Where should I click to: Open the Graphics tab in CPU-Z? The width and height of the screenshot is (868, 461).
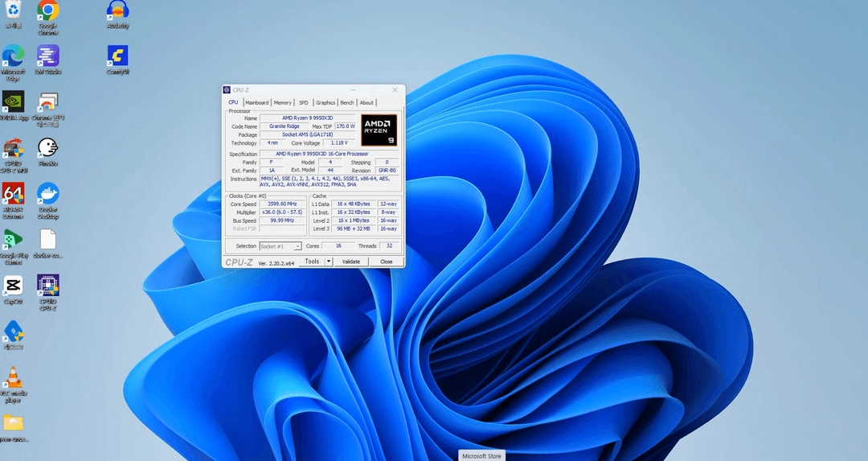(x=325, y=102)
